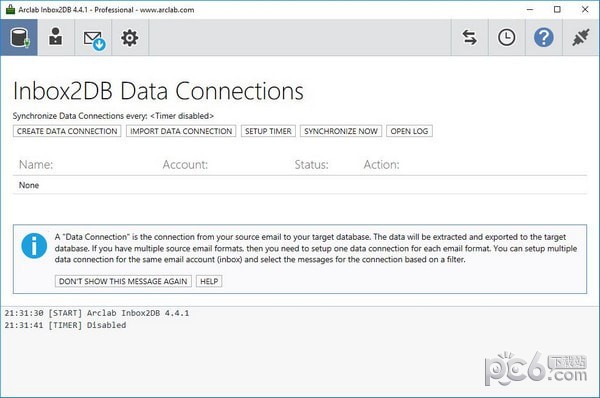This screenshot has height=398, width=600.
Task: Open SETUP TIMER dialog
Action: [268, 131]
